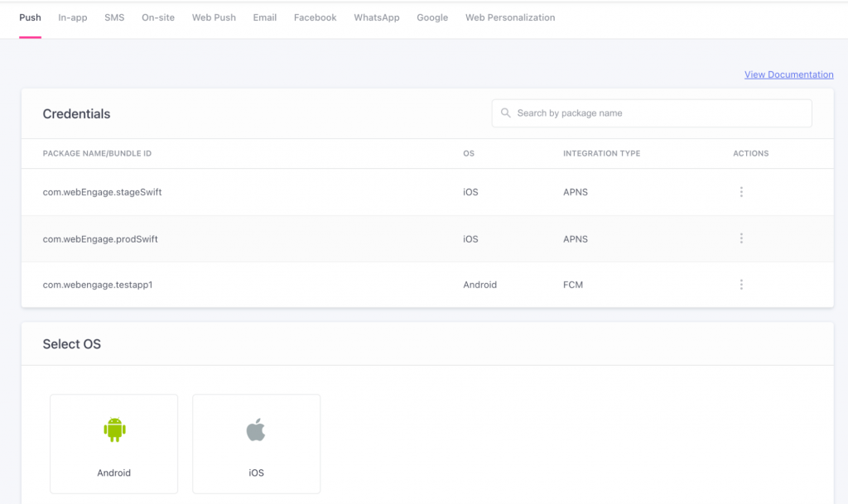Select the com.webEngage.stageSwift package row

(102, 192)
